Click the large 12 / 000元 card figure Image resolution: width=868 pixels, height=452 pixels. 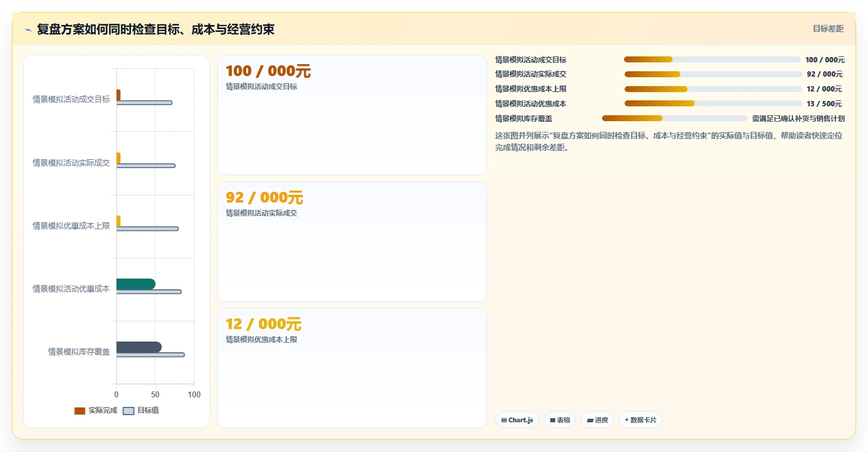264,324
